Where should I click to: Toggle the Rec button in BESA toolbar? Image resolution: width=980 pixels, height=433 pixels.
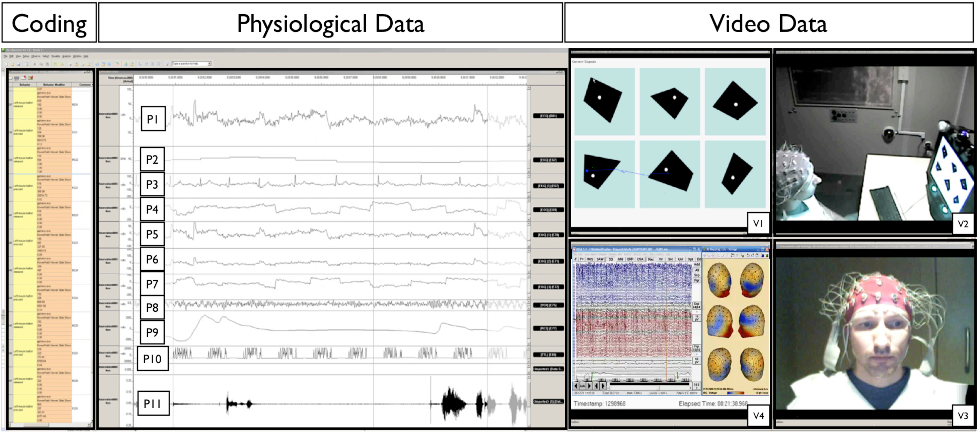click(x=651, y=259)
